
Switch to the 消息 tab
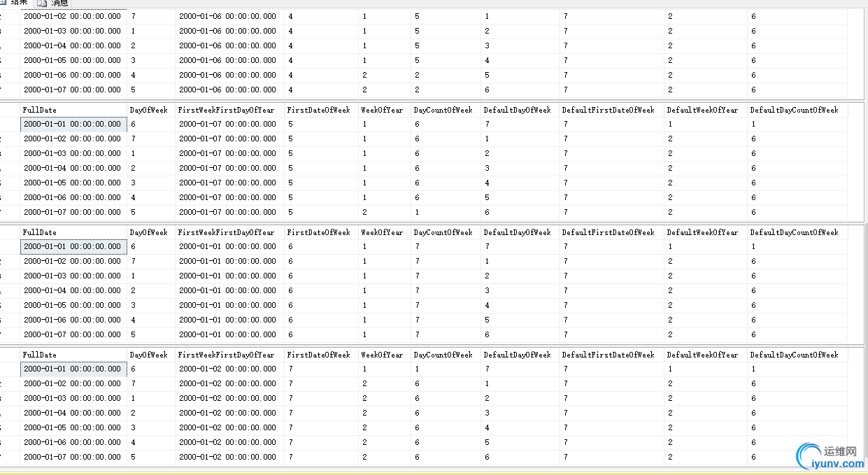(x=53, y=3)
